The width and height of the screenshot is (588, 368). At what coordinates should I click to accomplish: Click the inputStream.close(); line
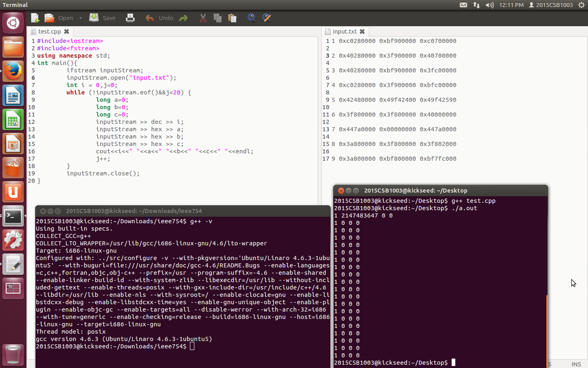[103, 173]
